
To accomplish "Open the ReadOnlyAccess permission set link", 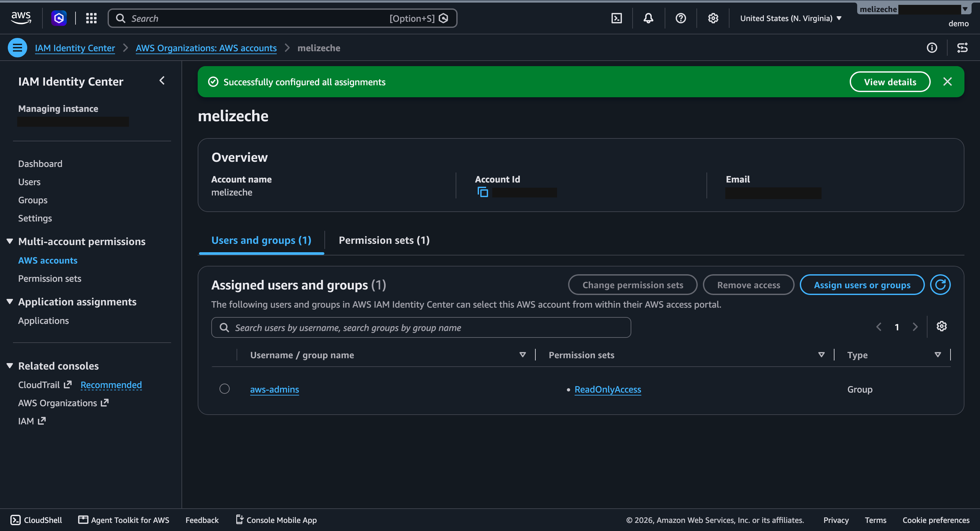I will pyautogui.click(x=607, y=389).
